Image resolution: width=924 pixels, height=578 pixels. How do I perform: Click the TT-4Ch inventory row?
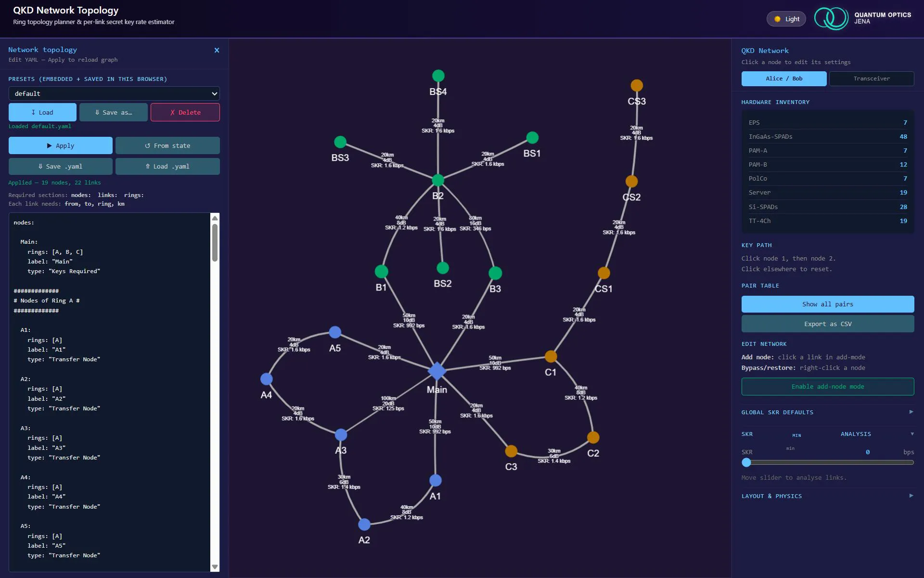[x=828, y=221]
